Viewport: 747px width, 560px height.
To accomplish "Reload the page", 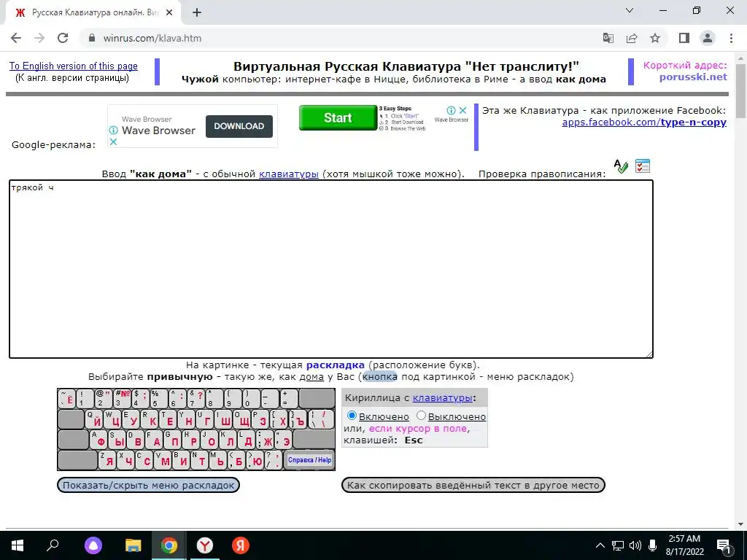I will (63, 38).
